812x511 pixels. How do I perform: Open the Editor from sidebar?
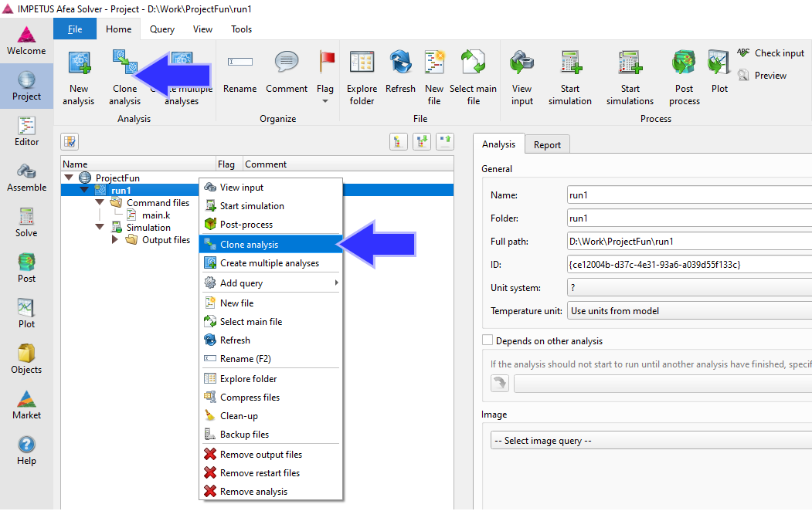coord(26,131)
